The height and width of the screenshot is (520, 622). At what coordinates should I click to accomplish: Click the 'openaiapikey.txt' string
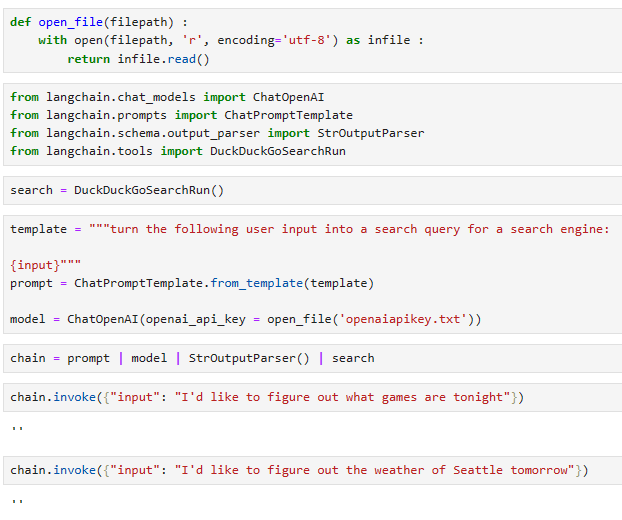403,319
